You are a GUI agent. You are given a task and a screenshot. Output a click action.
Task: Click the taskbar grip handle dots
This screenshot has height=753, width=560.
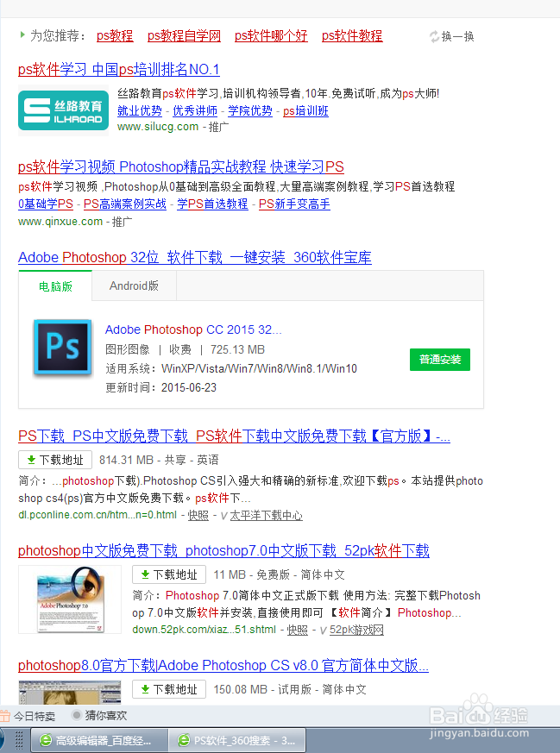tap(19, 740)
